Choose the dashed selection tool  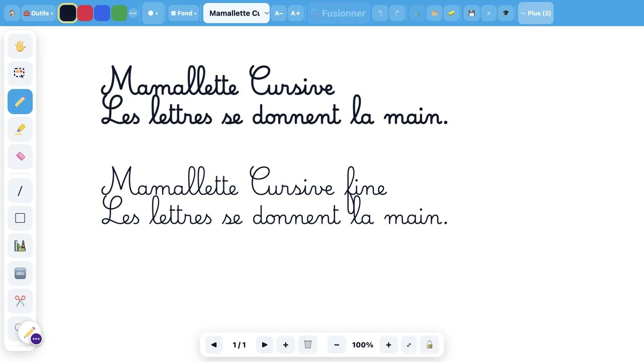coord(20,73)
